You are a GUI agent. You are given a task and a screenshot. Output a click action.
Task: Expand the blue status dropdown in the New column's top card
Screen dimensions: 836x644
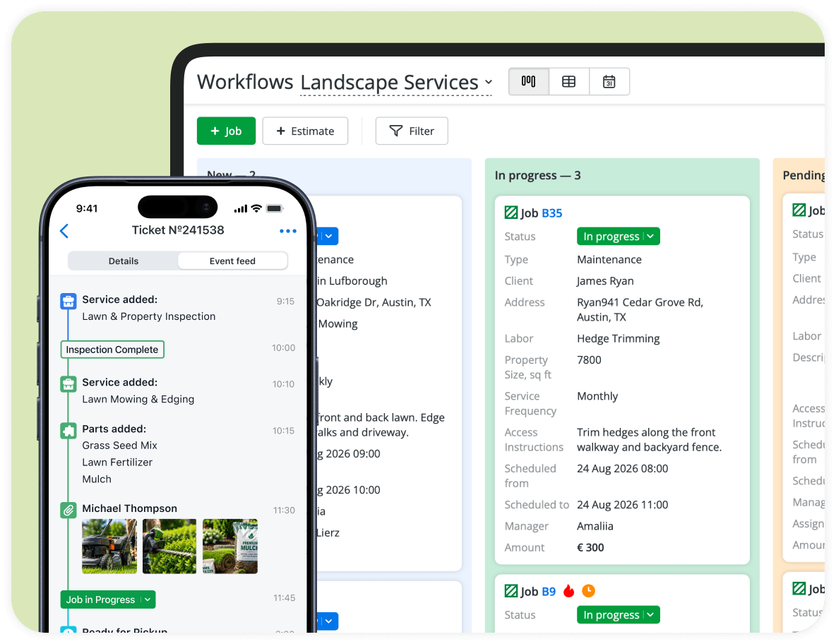[x=328, y=236]
